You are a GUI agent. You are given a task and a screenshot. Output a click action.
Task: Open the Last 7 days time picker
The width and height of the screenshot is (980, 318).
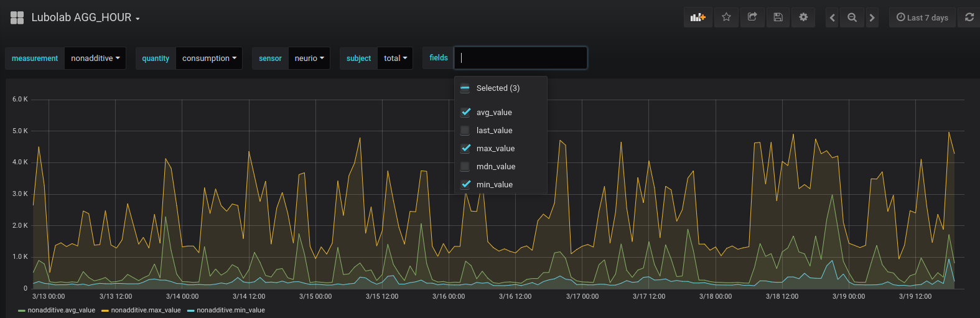point(922,17)
